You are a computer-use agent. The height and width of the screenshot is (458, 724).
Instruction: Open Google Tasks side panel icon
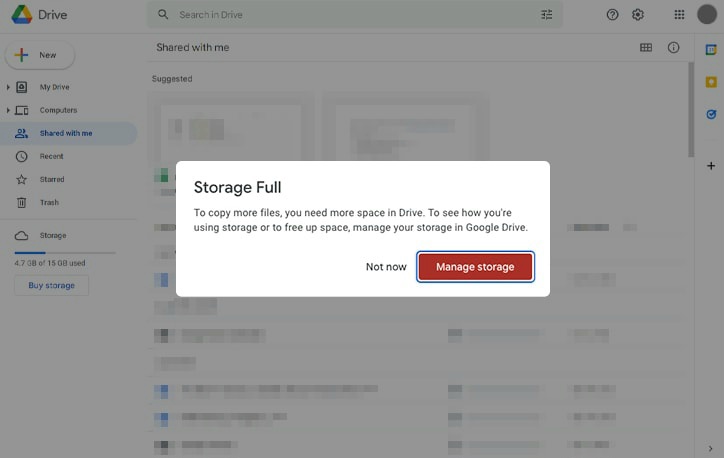pos(711,115)
